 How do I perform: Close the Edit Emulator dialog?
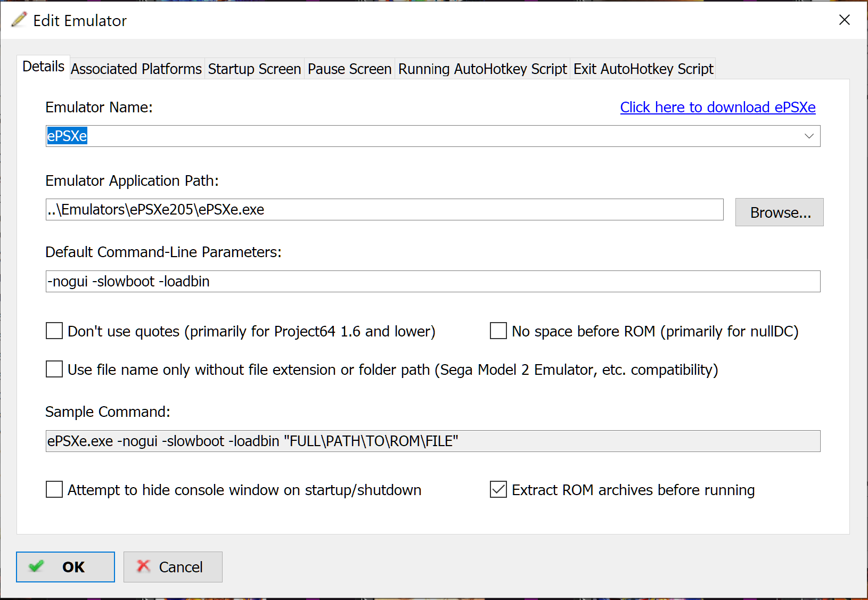click(x=845, y=20)
